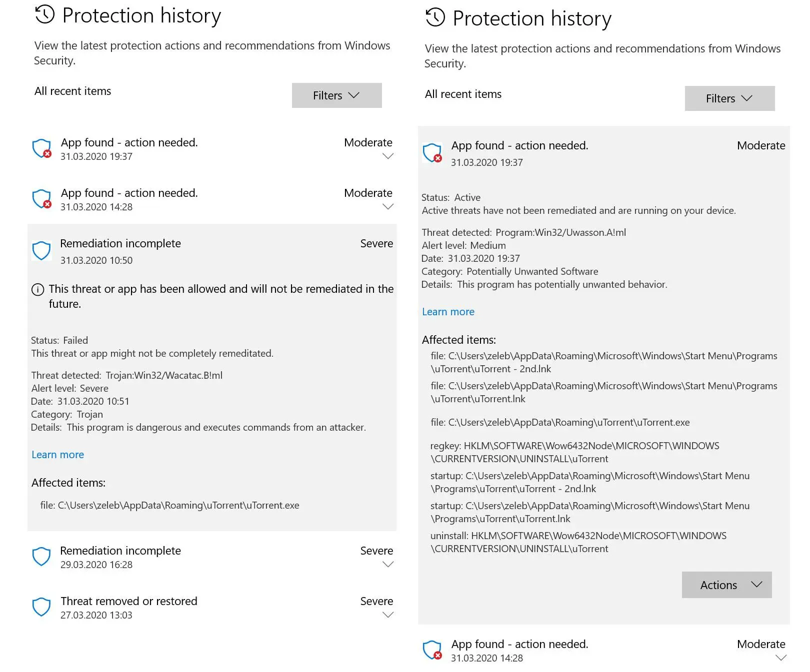Click the alert shield icon for 19:37 in left panel
The width and height of the screenshot is (810, 672).
point(42,148)
